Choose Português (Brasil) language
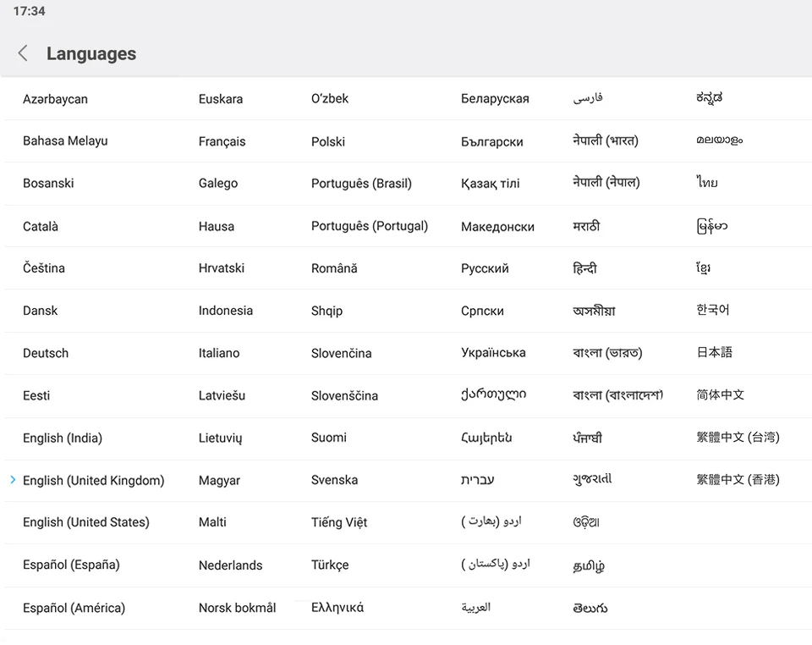Viewport: 812px width, 645px height. [x=361, y=184]
